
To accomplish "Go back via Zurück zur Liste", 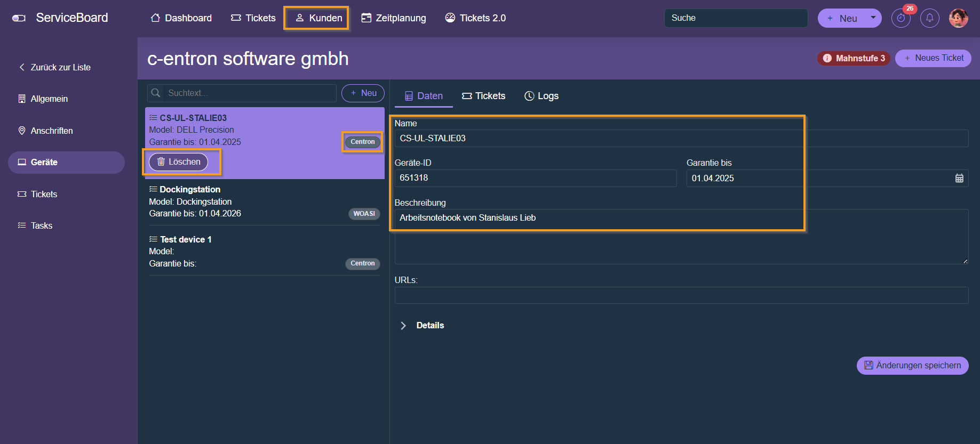I will pyautogui.click(x=55, y=67).
